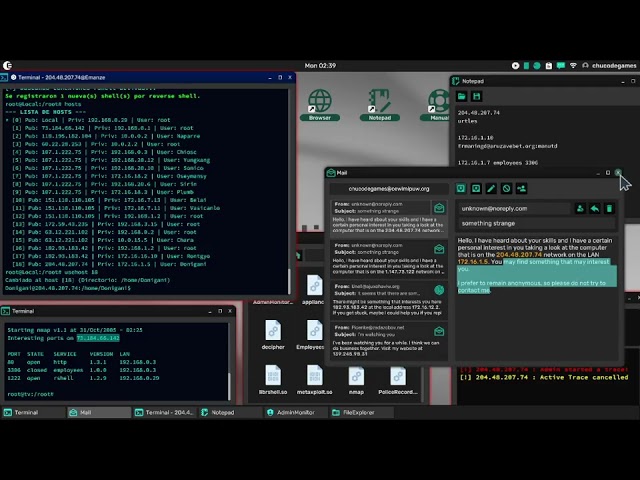Click round status icon on 'It seems that there' mail
The image size is (640, 480).
tap(439, 290)
